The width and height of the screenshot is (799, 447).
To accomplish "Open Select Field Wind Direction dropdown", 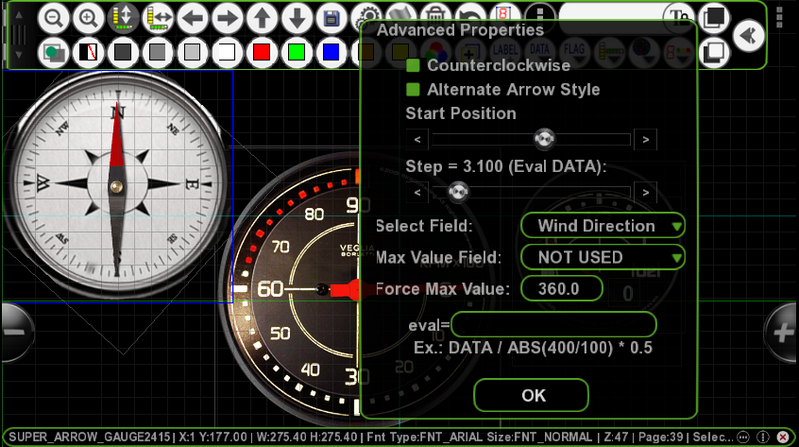I will pos(603,226).
